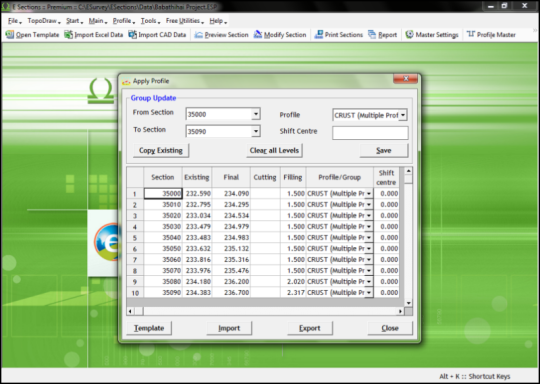Click the Apply Profile dialog title icon
540x384 pixels.
click(126, 82)
